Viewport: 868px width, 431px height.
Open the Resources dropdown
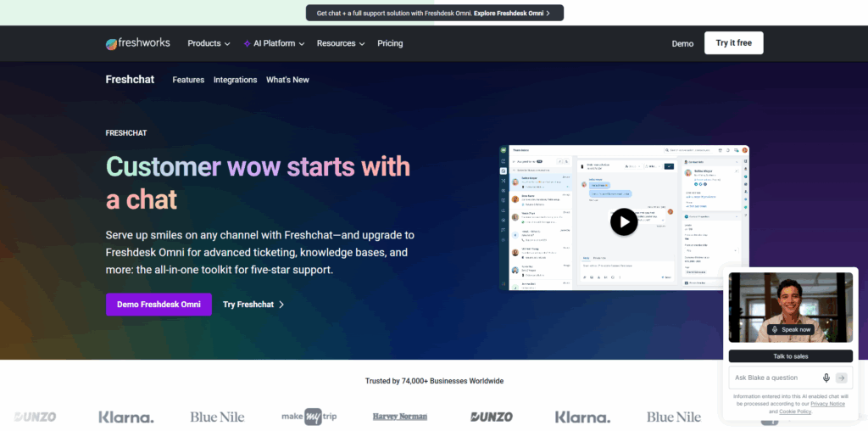tap(341, 43)
